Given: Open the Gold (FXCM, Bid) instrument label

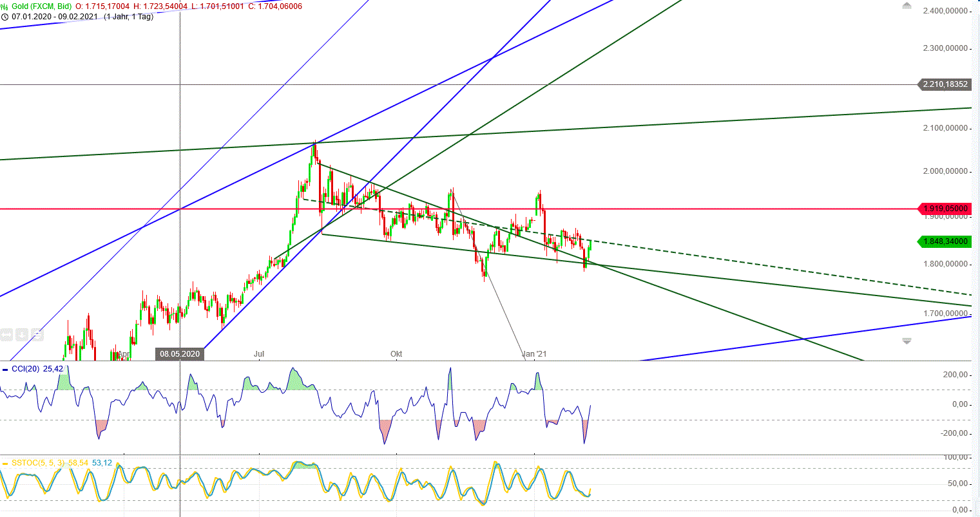Looking at the screenshot, I should [x=41, y=6].
